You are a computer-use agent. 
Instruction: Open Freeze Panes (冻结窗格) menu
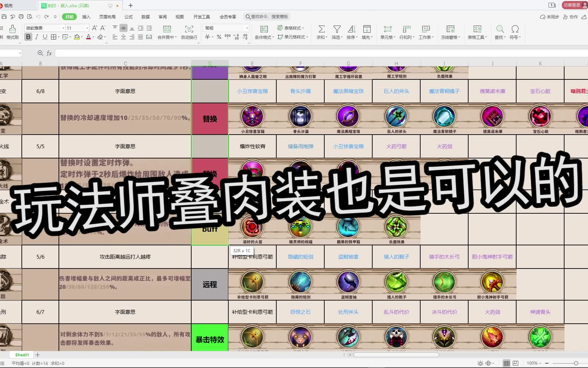451,32
